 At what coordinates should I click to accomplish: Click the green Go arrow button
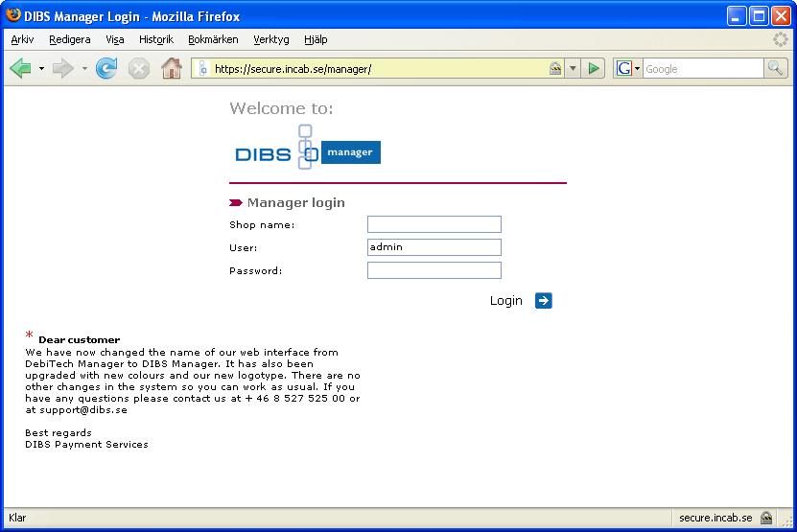point(593,68)
